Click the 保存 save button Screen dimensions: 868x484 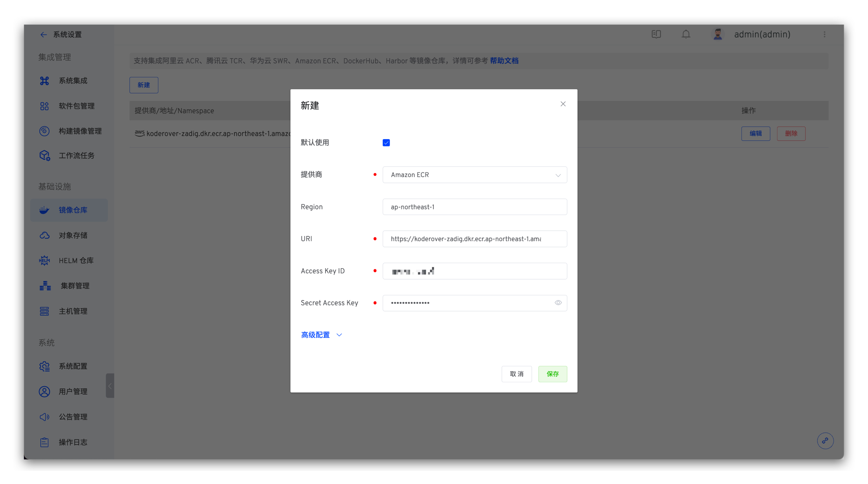(x=552, y=374)
